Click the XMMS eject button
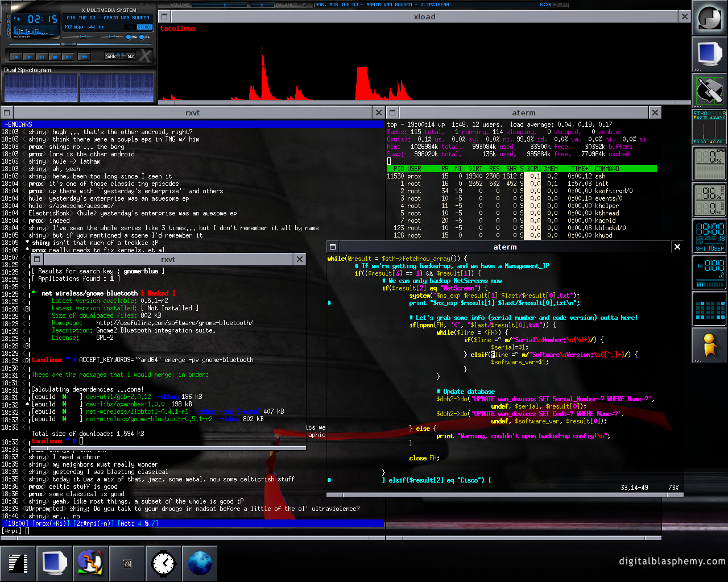The image size is (728, 582). pyautogui.click(x=84, y=57)
